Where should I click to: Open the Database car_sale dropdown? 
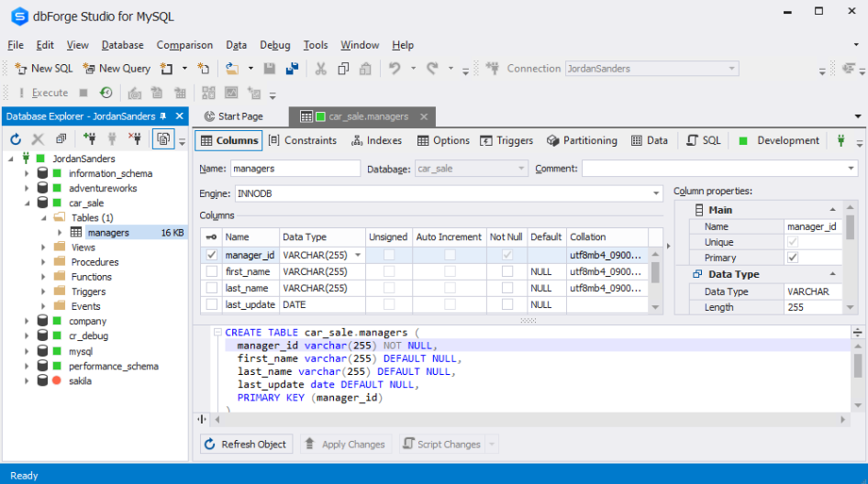point(521,169)
